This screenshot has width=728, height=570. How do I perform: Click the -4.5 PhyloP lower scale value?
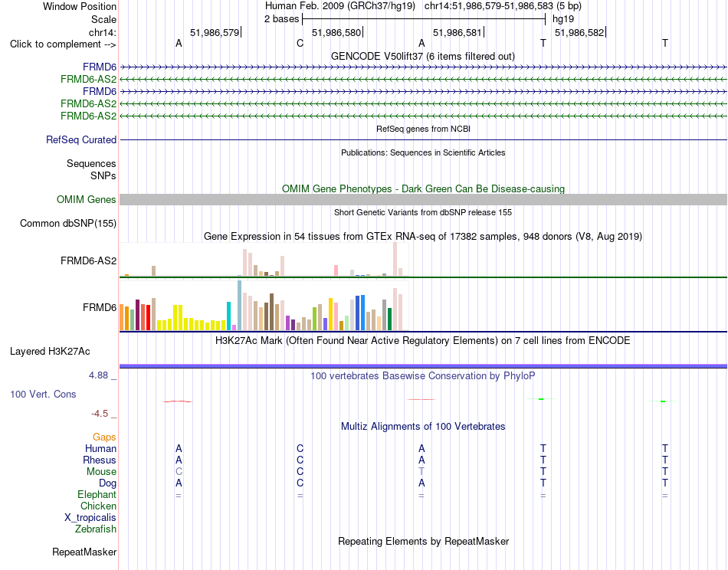[x=100, y=414]
